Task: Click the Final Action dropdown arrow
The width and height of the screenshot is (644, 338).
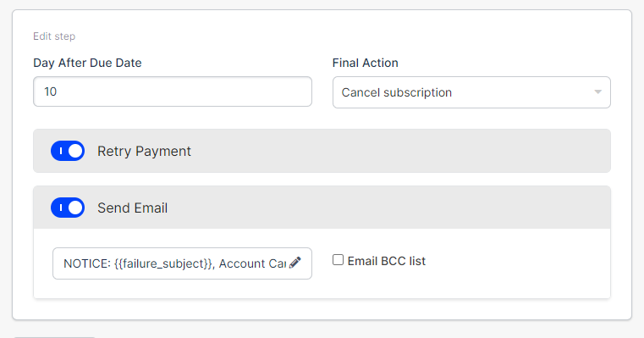Action: (598, 92)
